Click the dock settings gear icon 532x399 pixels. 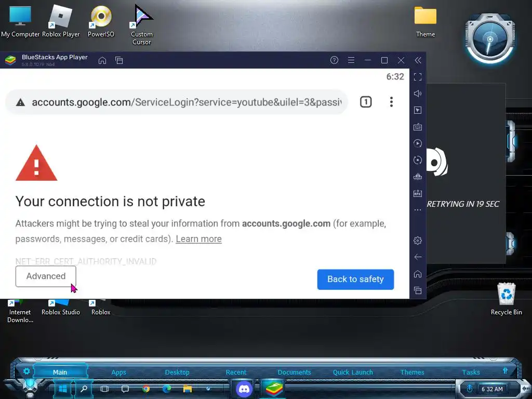point(26,371)
